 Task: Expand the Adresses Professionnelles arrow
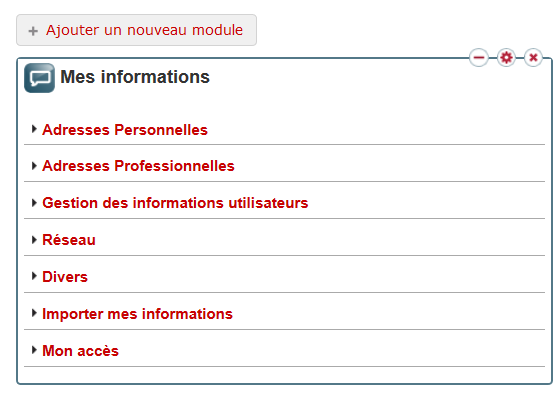34,166
